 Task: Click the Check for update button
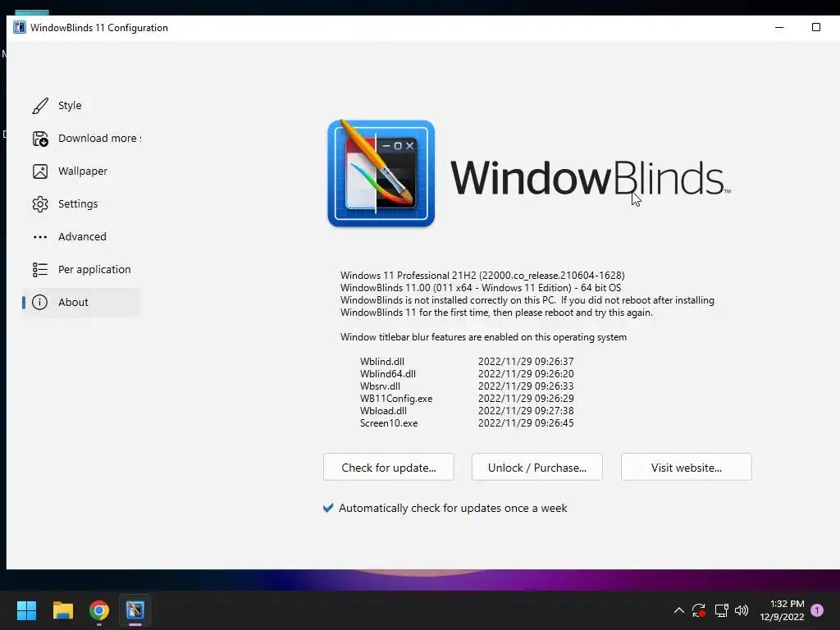[388, 467]
